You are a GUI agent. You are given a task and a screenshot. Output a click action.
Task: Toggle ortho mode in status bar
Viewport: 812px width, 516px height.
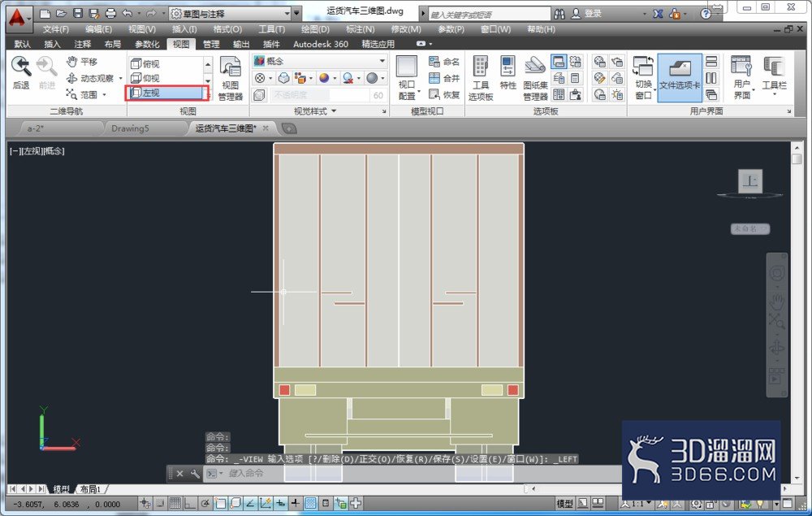point(189,503)
